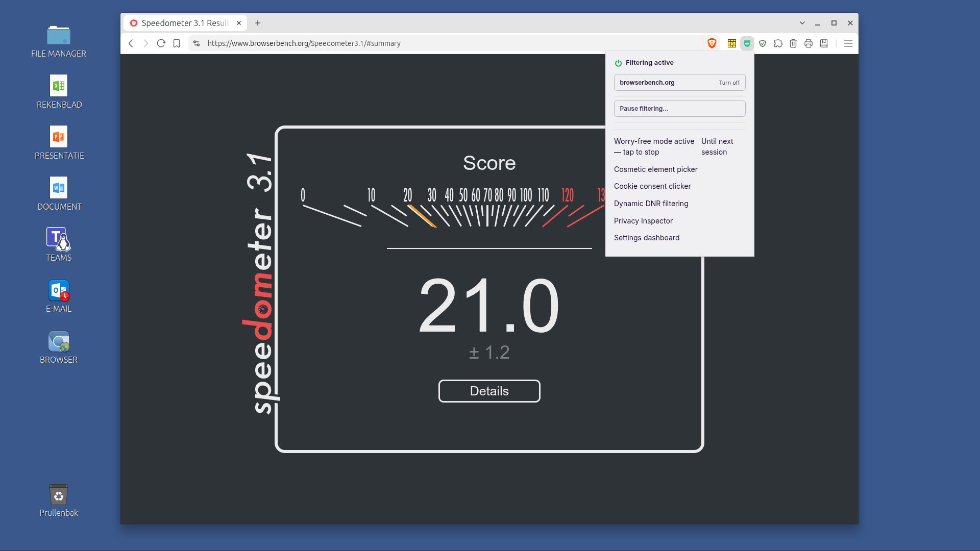This screenshot has height=551, width=980.
Task: Click the browser Back arrow
Action: [x=131, y=43]
